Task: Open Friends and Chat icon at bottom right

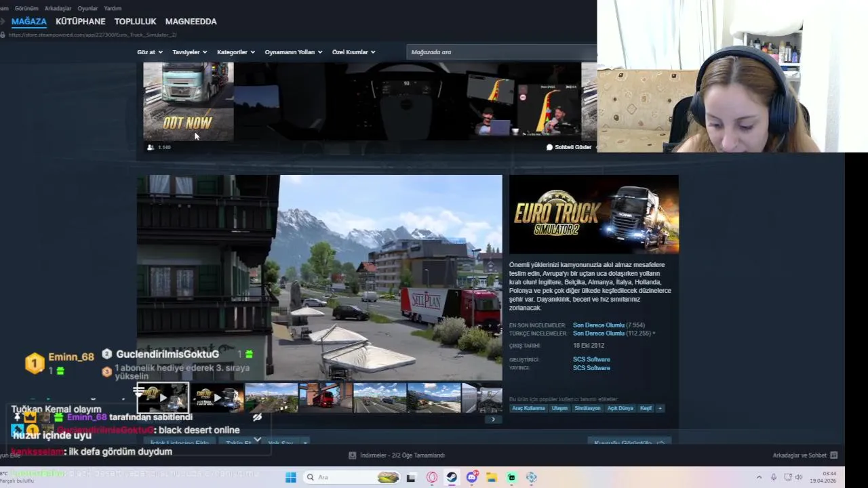Action: 834,455
